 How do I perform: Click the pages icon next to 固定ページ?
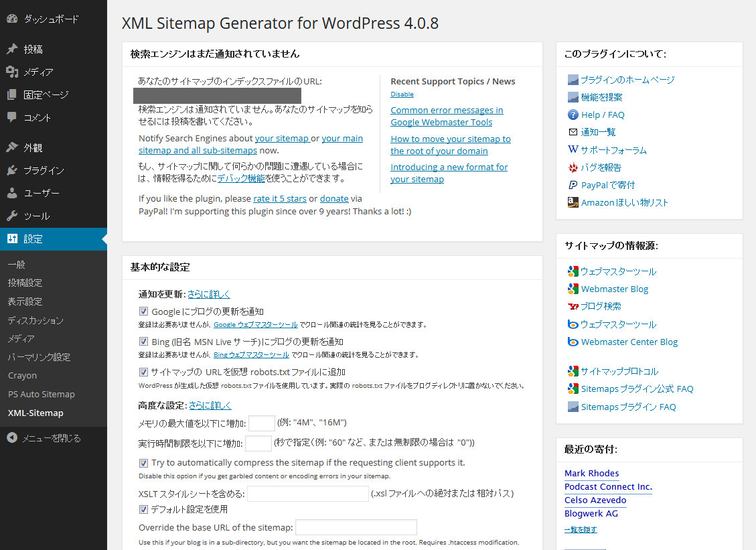click(12, 94)
